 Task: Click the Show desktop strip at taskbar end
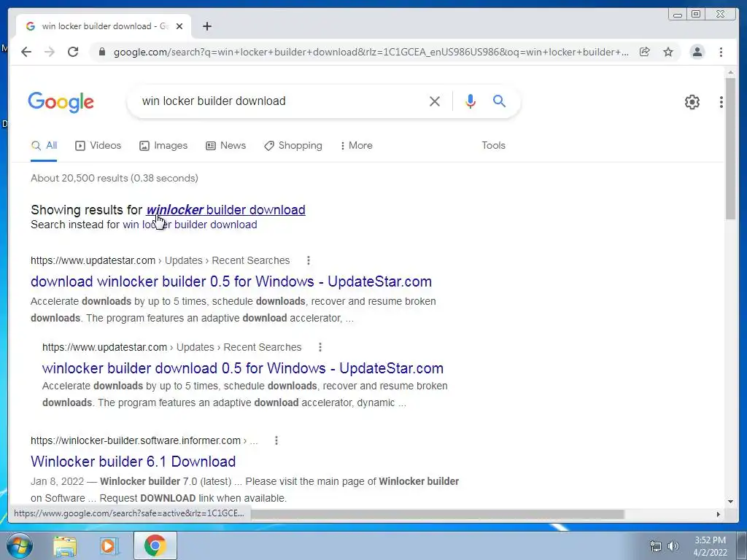(x=743, y=545)
